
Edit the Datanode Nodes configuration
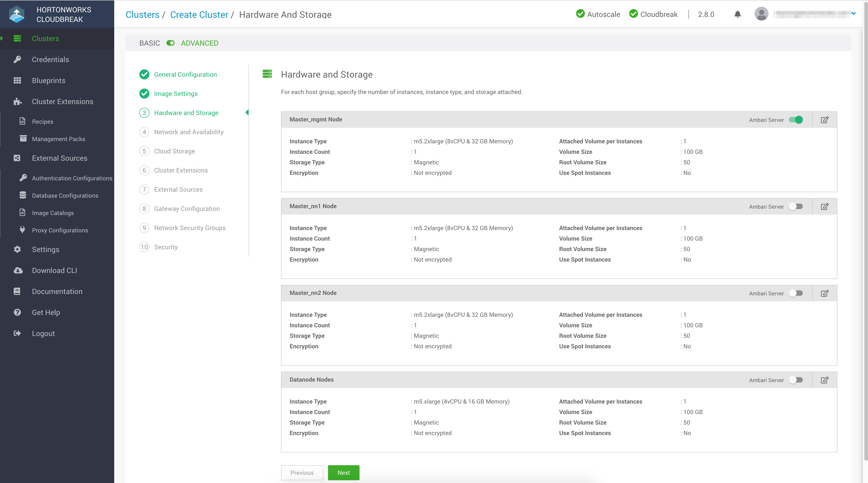(825, 380)
